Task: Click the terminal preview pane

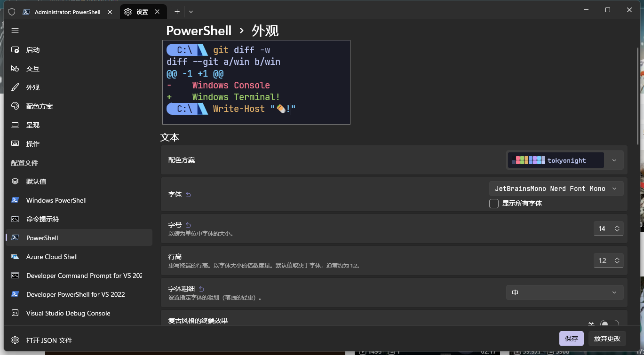Action: (x=256, y=82)
